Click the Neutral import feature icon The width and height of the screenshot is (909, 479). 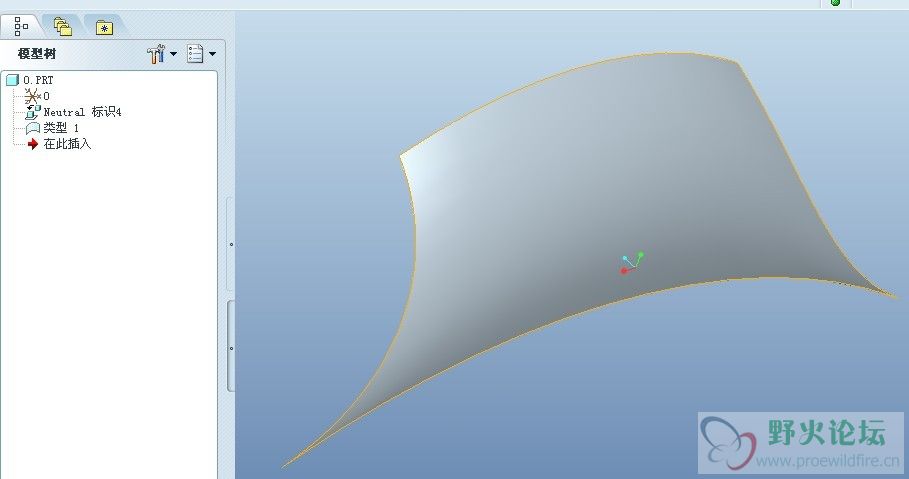click(32, 113)
